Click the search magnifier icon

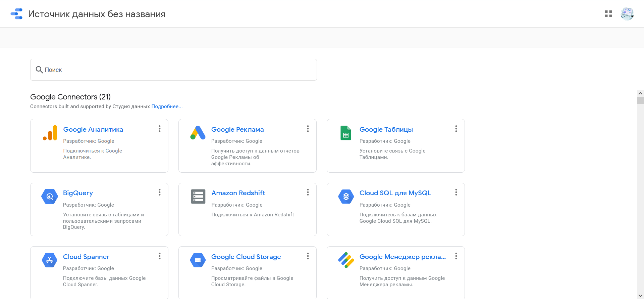pos(39,70)
